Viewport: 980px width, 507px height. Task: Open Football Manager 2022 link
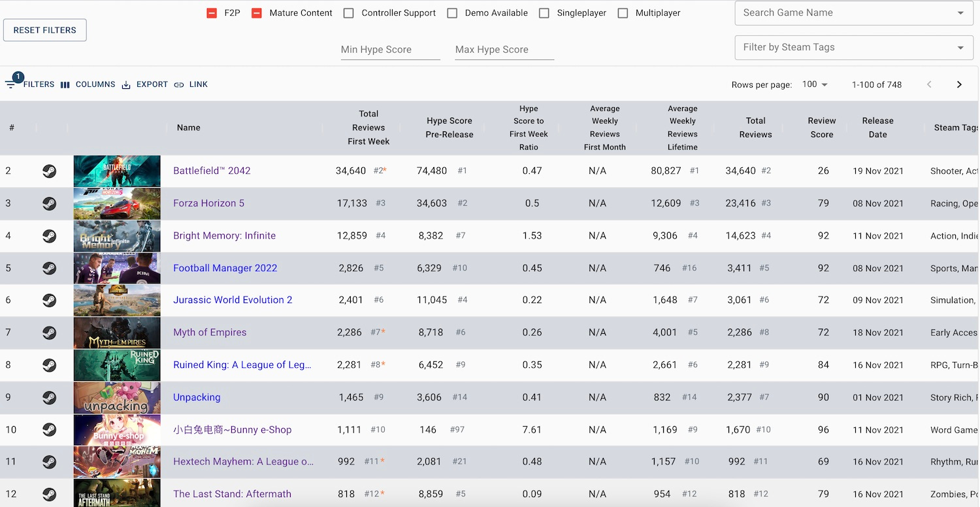click(225, 268)
